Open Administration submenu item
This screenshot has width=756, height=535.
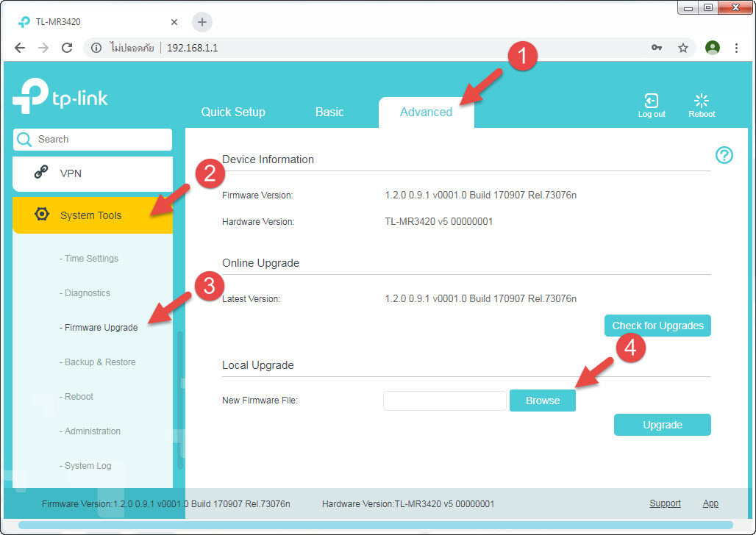[x=90, y=431]
